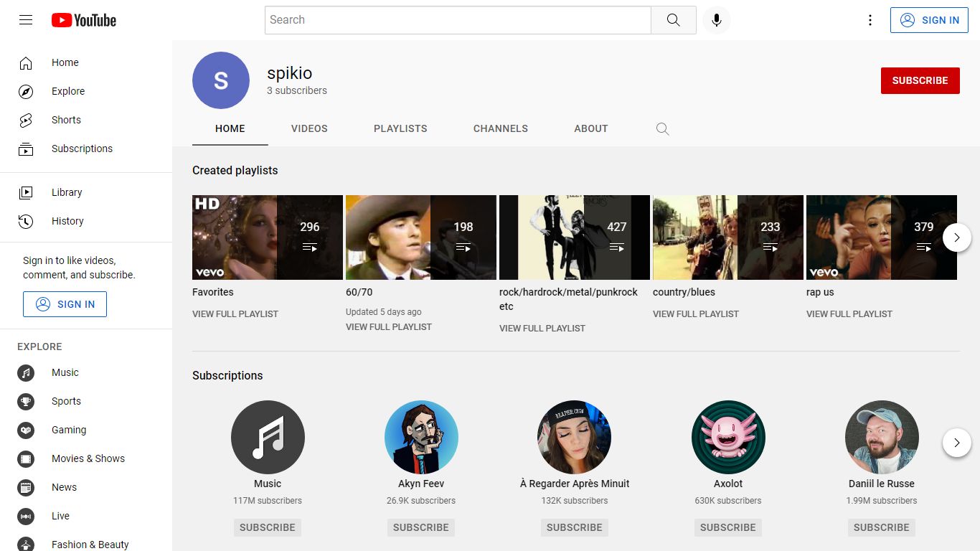Image resolution: width=980 pixels, height=551 pixels.
Task: Subscribe to the Music channel
Action: tap(268, 527)
